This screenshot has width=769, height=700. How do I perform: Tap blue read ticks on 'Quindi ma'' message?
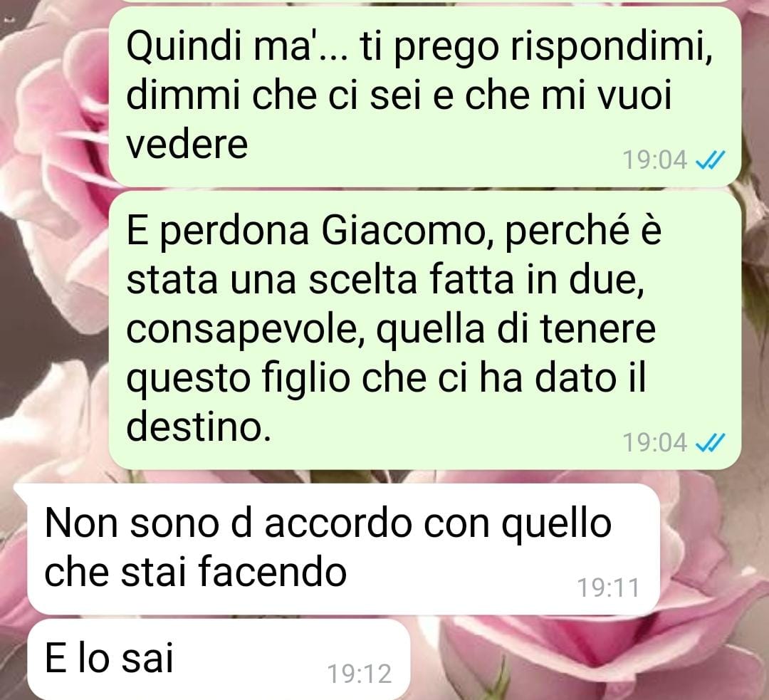[x=710, y=160]
